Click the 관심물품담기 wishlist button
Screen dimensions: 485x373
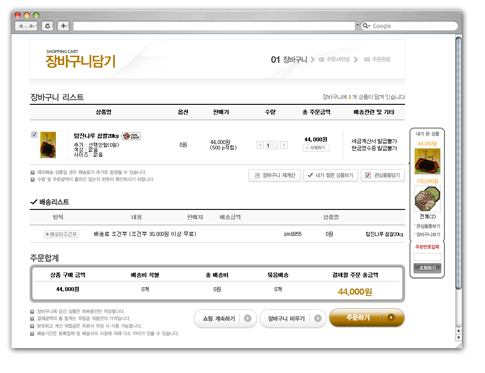(x=383, y=175)
